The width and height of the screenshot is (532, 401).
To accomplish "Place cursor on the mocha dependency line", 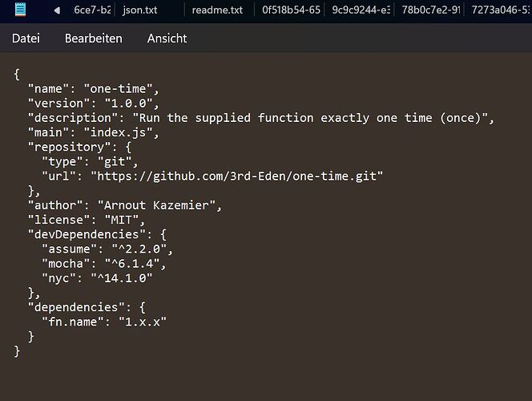I will 104,264.
